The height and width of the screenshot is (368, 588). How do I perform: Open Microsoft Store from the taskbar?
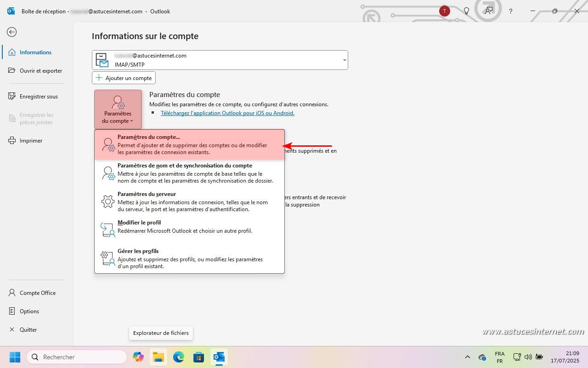pyautogui.click(x=199, y=357)
